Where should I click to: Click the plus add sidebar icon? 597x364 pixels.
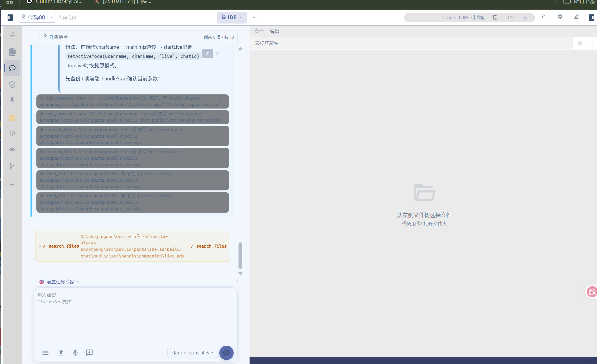pos(12,185)
